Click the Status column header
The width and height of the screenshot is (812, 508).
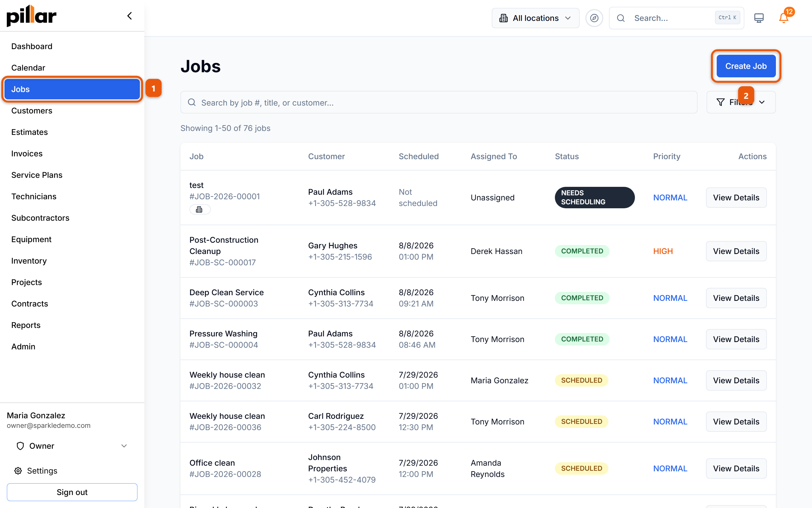(x=567, y=156)
